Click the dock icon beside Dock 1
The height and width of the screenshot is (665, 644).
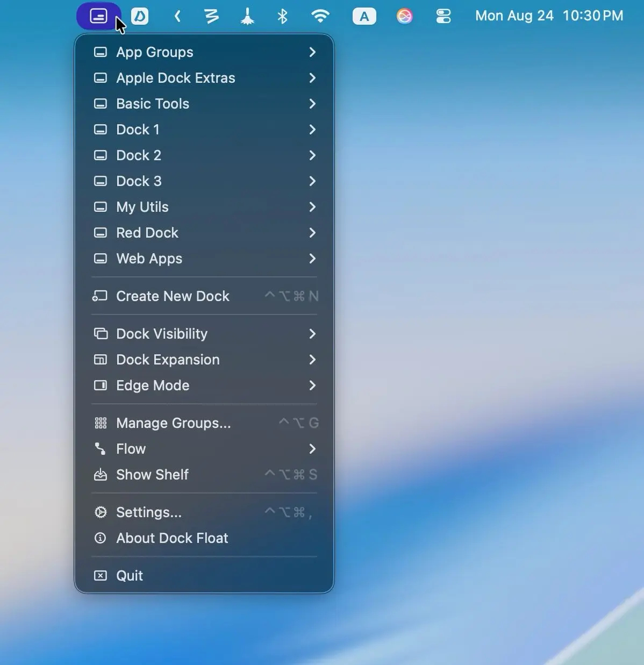click(x=101, y=130)
